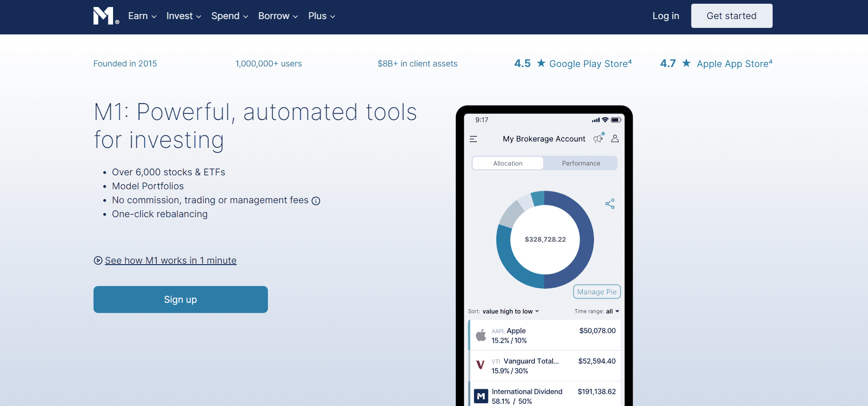Viewport: 868px width, 406px height.
Task: Click Model Portfolios bullet text
Action: (148, 186)
